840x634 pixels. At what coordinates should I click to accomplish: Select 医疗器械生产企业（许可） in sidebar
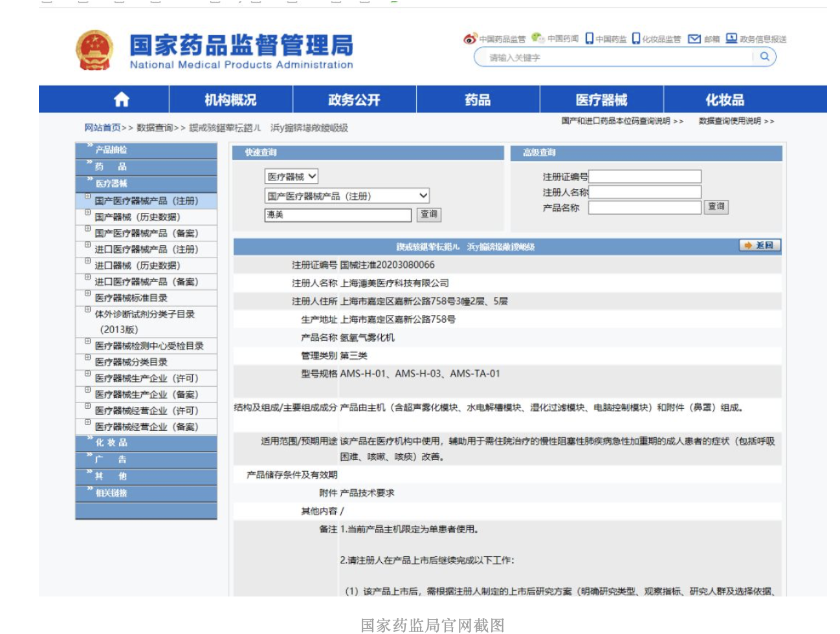[146, 378]
